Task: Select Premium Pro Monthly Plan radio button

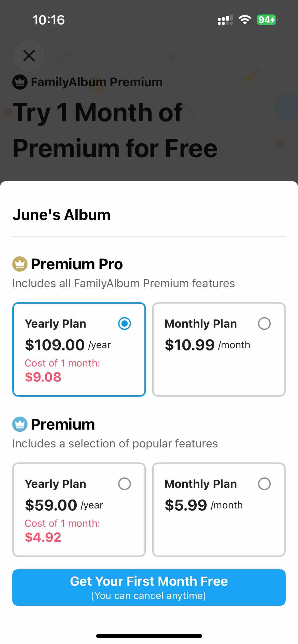Action: pos(264,324)
